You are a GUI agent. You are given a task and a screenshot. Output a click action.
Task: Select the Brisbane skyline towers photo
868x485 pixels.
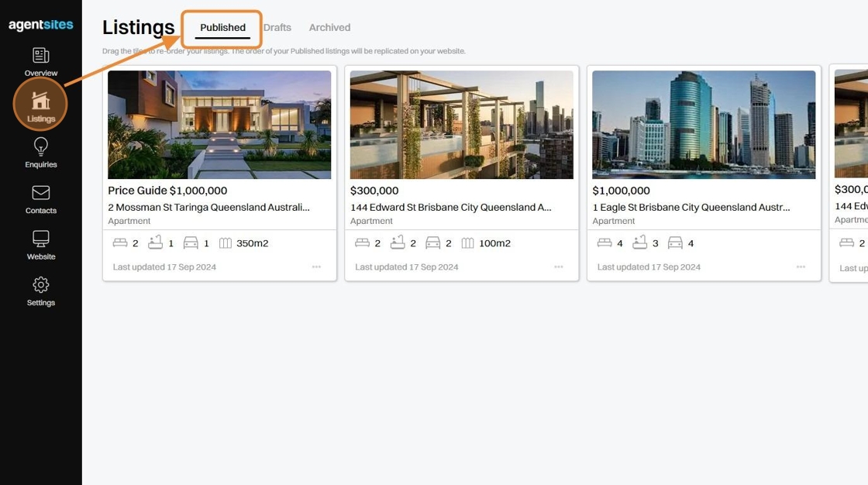704,125
